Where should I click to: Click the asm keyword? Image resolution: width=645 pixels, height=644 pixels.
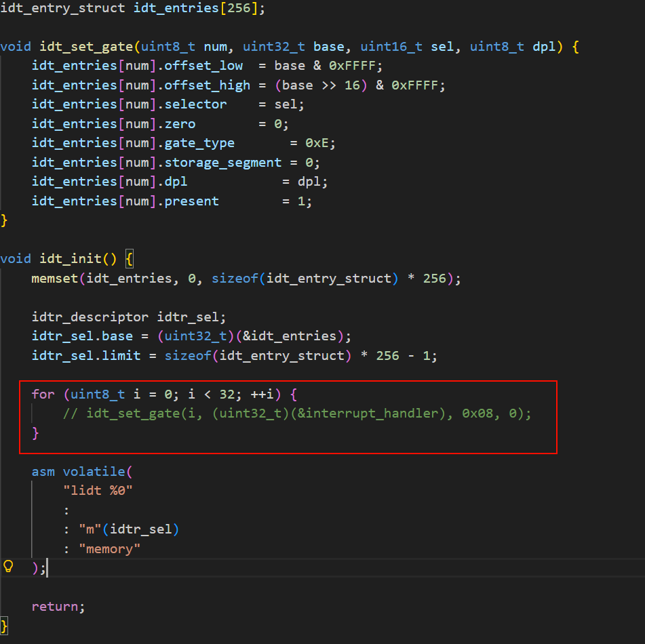pyautogui.click(x=43, y=471)
